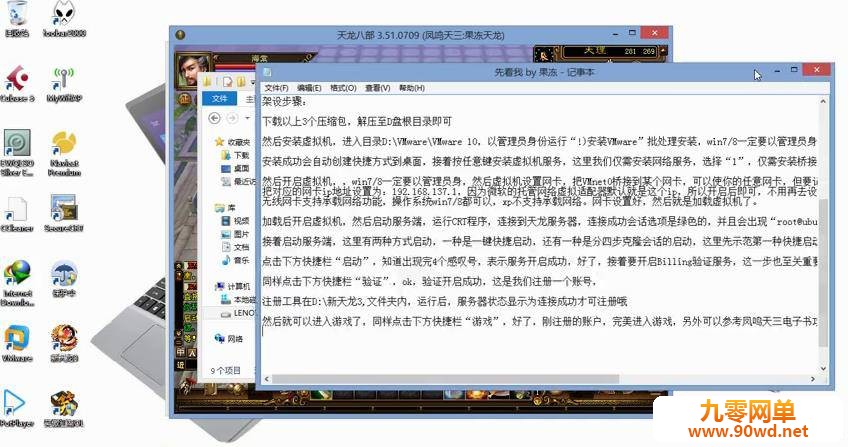
Task: Open the game icon beside VMware
Action: [64, 343]
